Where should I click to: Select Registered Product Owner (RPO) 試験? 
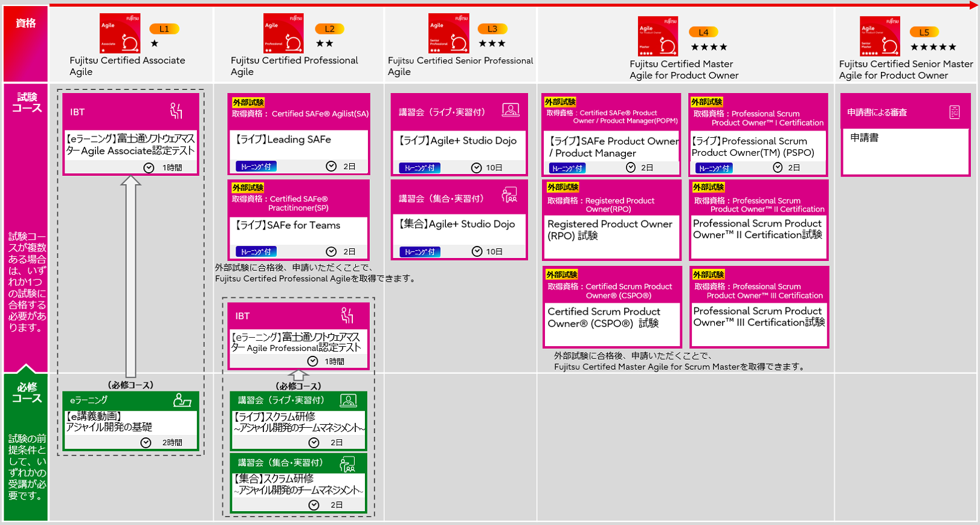pos(610,230)
